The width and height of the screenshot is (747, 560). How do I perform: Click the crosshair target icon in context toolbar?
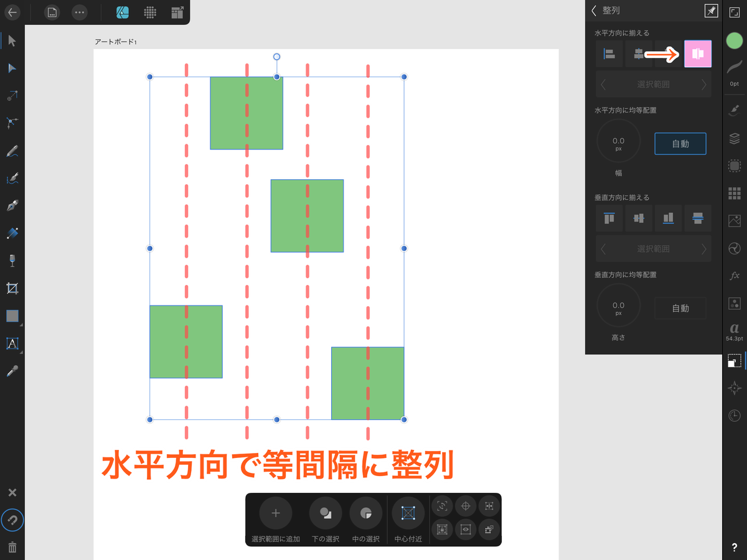click(x=466, y=506)
